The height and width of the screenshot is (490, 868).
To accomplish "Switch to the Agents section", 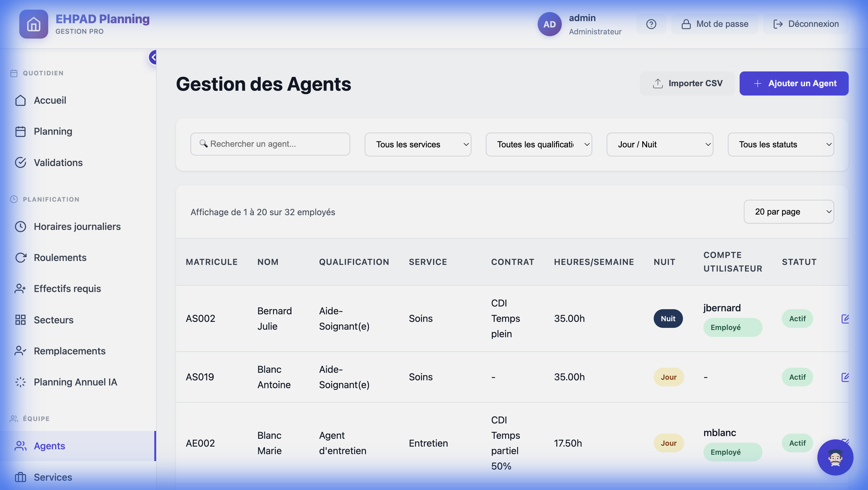I will tap(49, 445).
